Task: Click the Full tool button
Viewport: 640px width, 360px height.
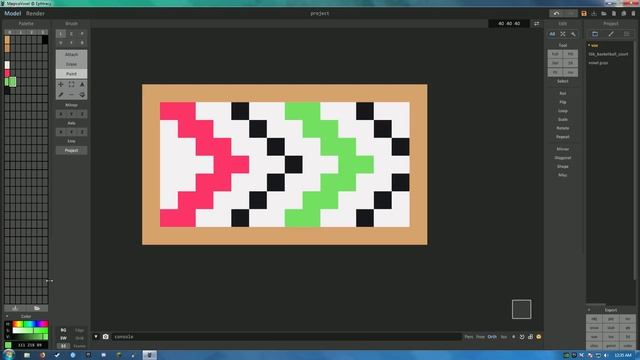Action: (555, 54)
